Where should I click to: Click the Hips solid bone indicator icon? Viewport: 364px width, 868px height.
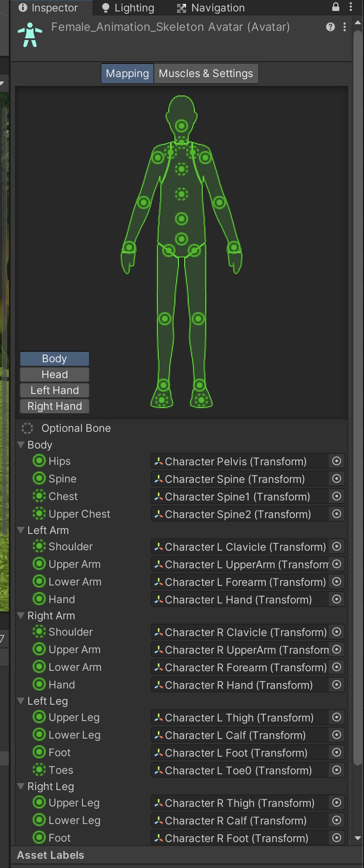coord(39,461)
